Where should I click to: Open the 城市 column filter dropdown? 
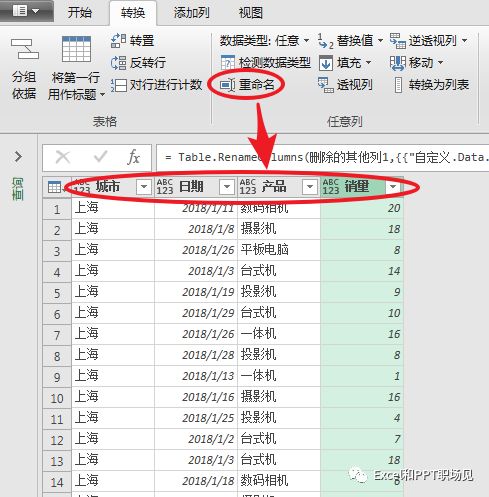pos(144,187)
